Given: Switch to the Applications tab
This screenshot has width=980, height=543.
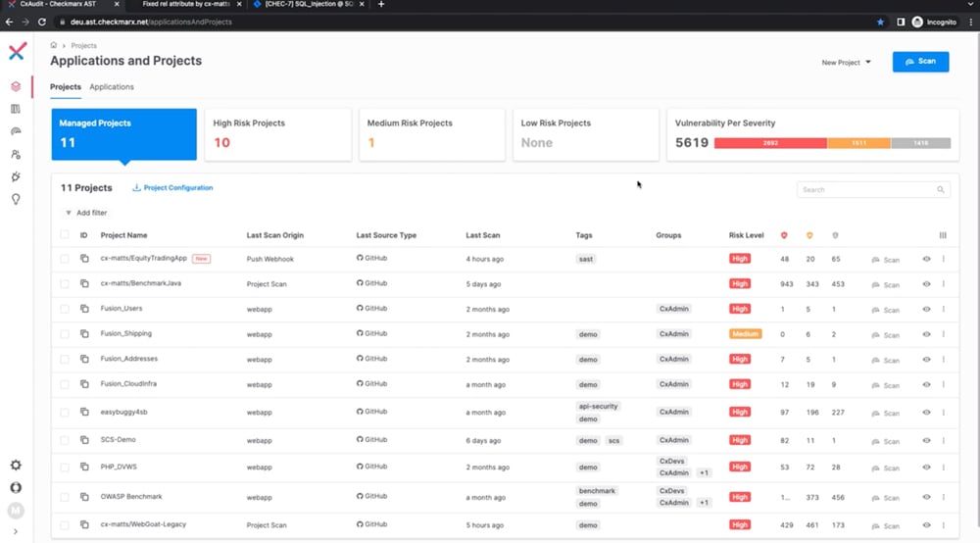Looking at the screenshot, I should click(112, 87).
